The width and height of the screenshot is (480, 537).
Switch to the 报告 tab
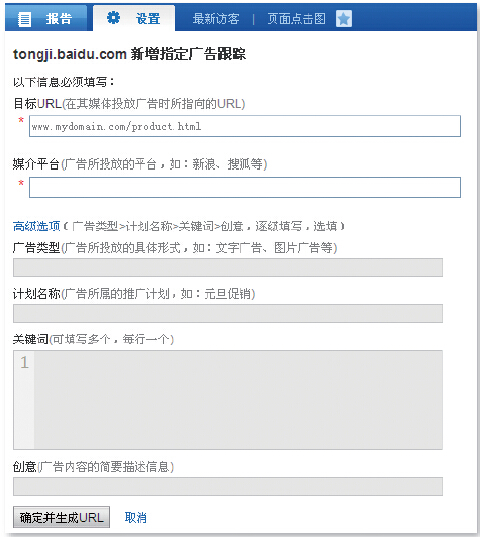(49, 18)
